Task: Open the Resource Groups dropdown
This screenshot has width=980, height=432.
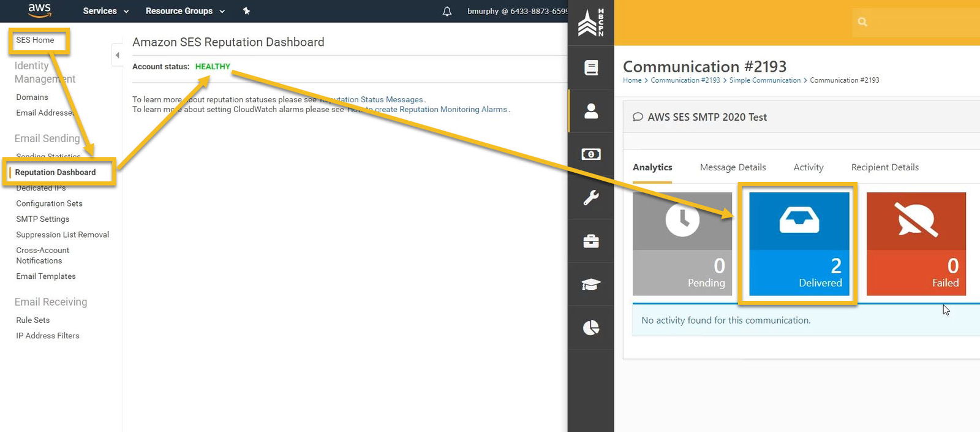Action: (x=185, y=11)
